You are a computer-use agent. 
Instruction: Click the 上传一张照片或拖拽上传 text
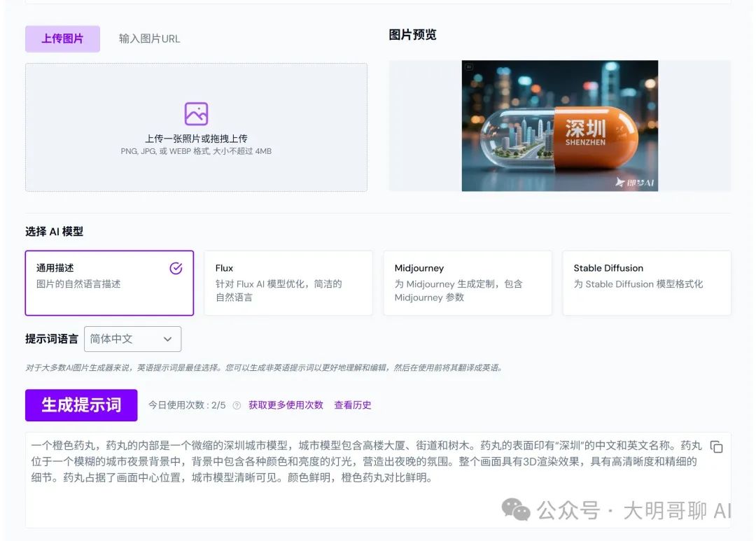coord(196,139)
